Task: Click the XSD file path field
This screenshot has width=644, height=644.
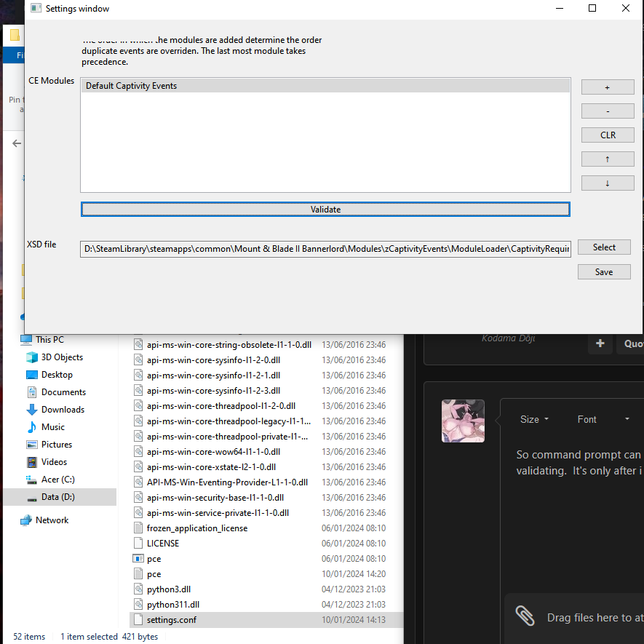Action: [x=325, y=249]
